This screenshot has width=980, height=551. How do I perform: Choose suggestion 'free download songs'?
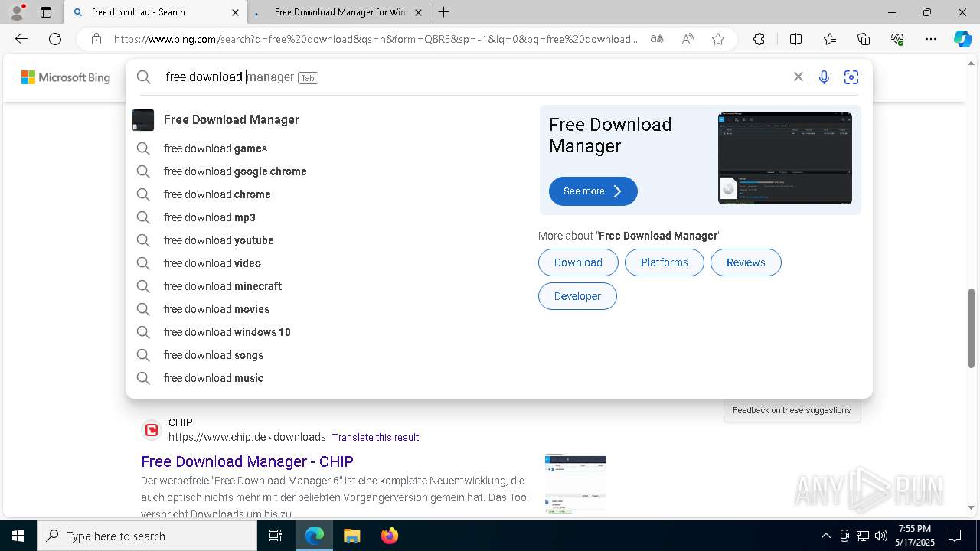point(213,355)
